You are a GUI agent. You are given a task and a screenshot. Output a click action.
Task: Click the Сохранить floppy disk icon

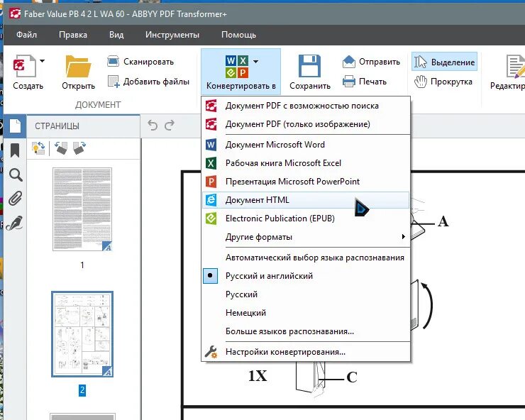coord(309,66)
